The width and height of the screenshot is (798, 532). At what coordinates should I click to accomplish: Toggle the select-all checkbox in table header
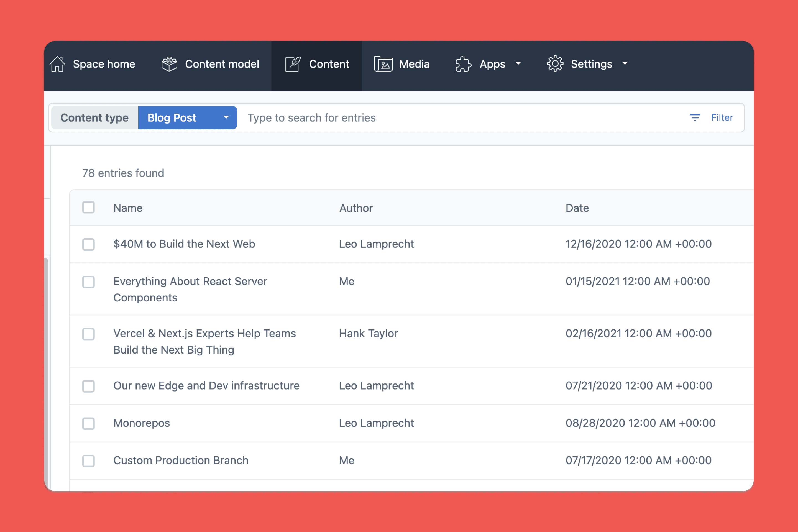[89, 207]
